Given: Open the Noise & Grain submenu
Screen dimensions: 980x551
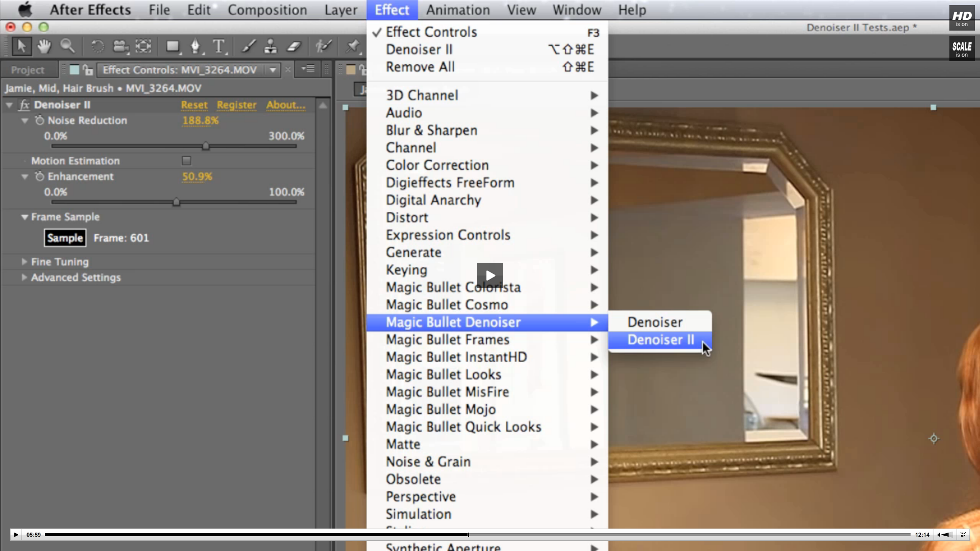Looking at the screenshot, I should [487, 462].
